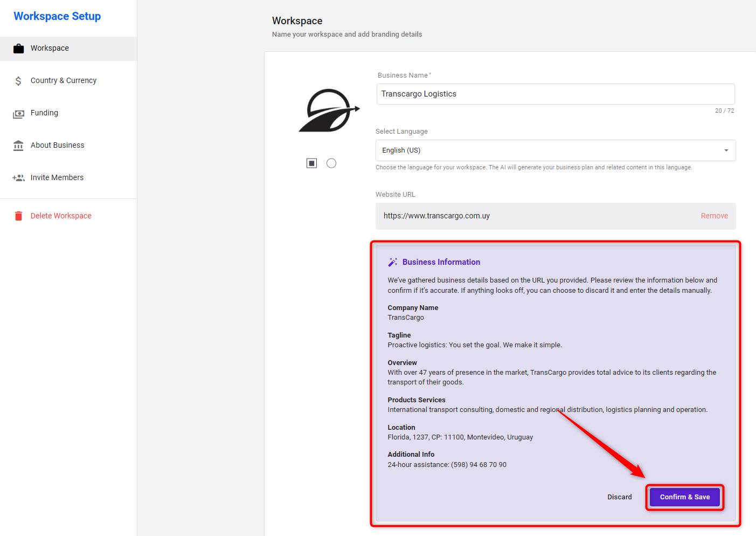Edit the Business Name field
The image size is (756, 536).
pyautogui.click(x=556, y=94)
